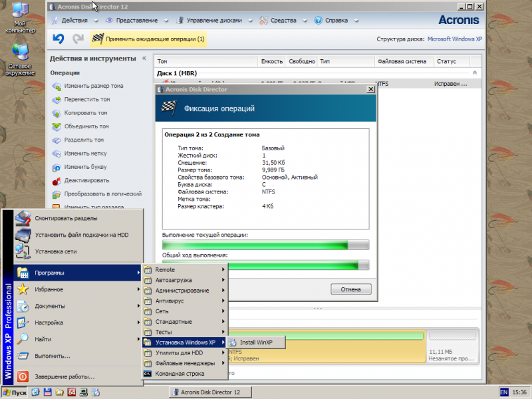Open the Мой компьютер desktop icon
Screen dimensions: 532x399
(x=20, y=18)
